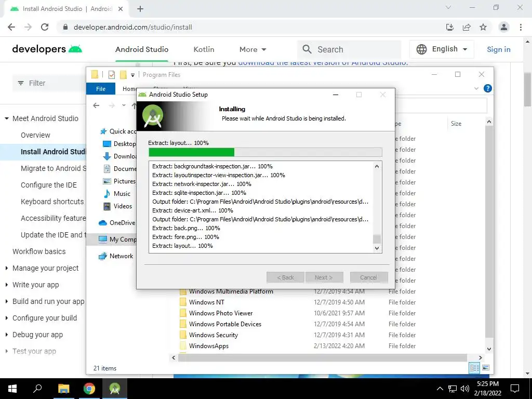The width and height of the screenshot is (532, 399).
Task: Click File Explorer help question mark icon
Action: (x=487, y=88)
